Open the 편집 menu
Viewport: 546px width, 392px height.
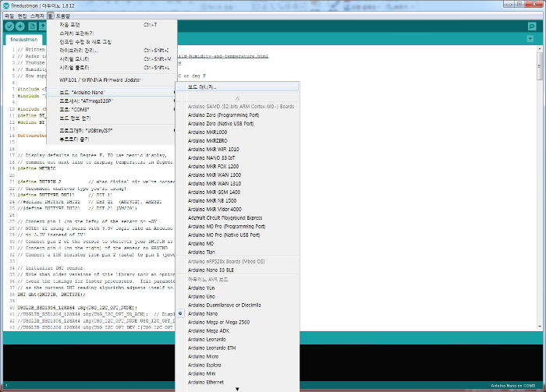[23, 16]
